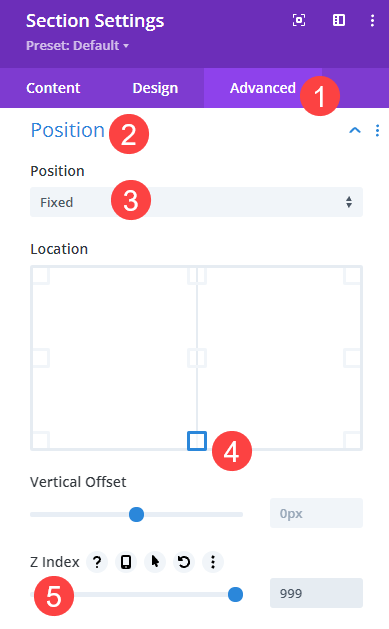The height and width of the screenshot is (629, 389).
Task: Reset Z Index with the undo icon
Action: 184,562
